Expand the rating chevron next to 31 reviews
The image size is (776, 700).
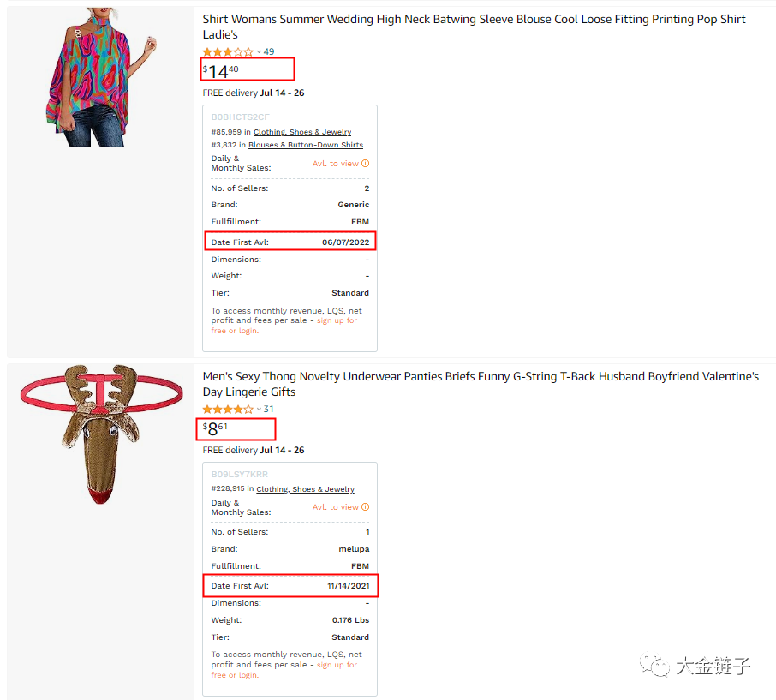(x=259, y=410)
